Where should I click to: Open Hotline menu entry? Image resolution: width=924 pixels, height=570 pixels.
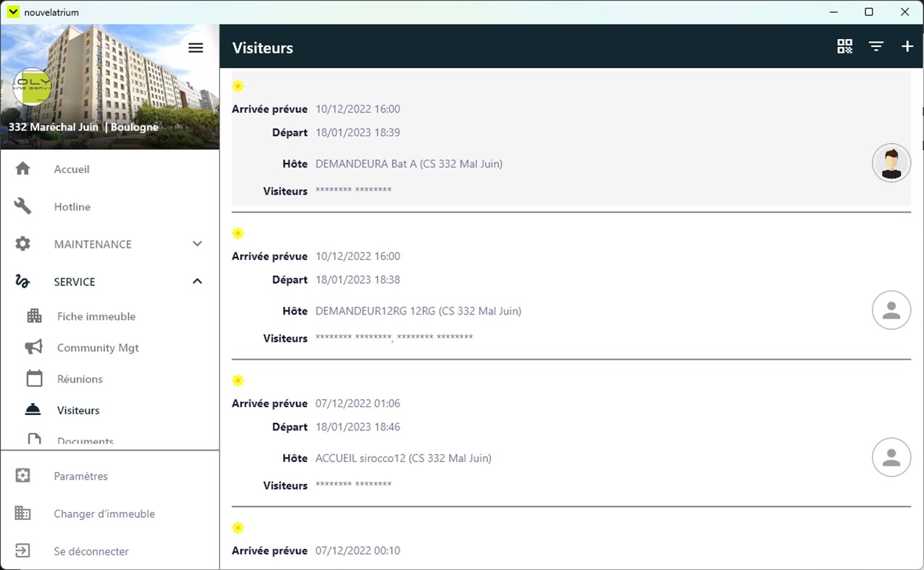coord(72,206)
